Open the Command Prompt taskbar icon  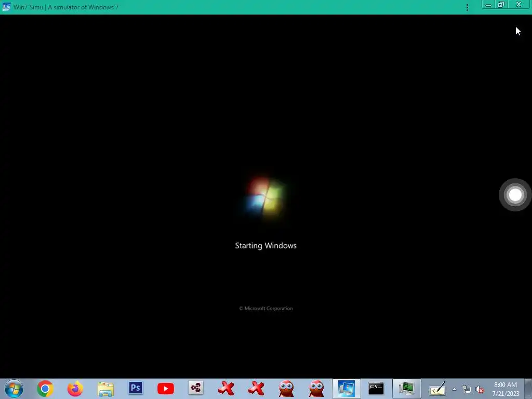376,389
